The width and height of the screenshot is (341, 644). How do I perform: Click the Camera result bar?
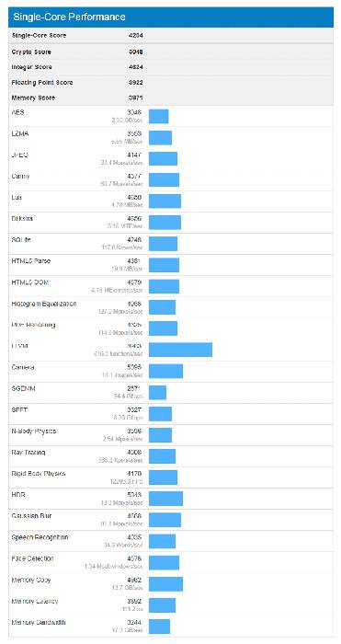[165, 372]
